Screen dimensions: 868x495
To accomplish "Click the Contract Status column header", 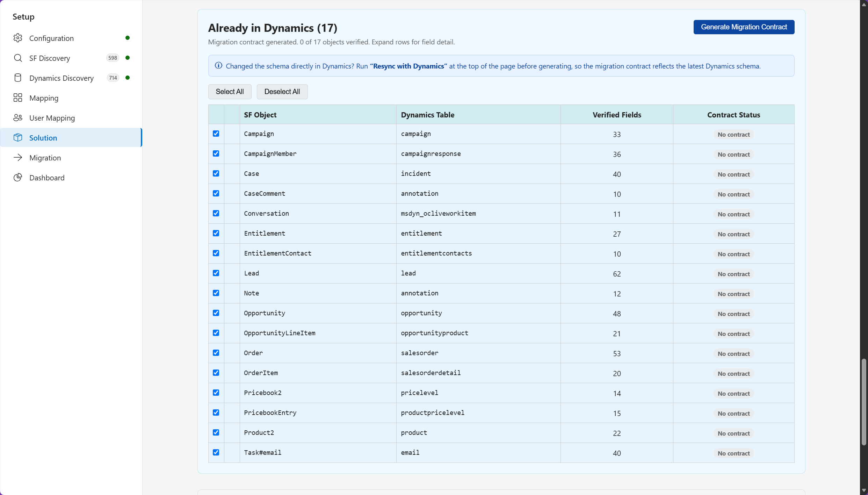I will pos(733,115).
